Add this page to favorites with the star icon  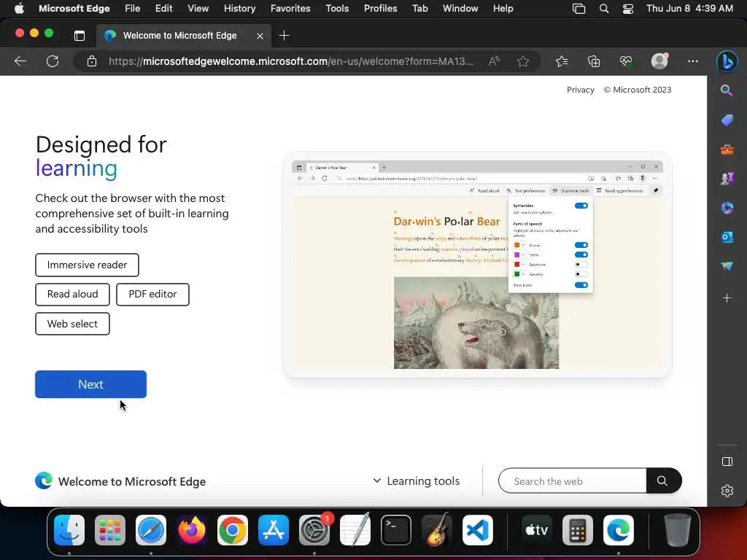[523, 61]
